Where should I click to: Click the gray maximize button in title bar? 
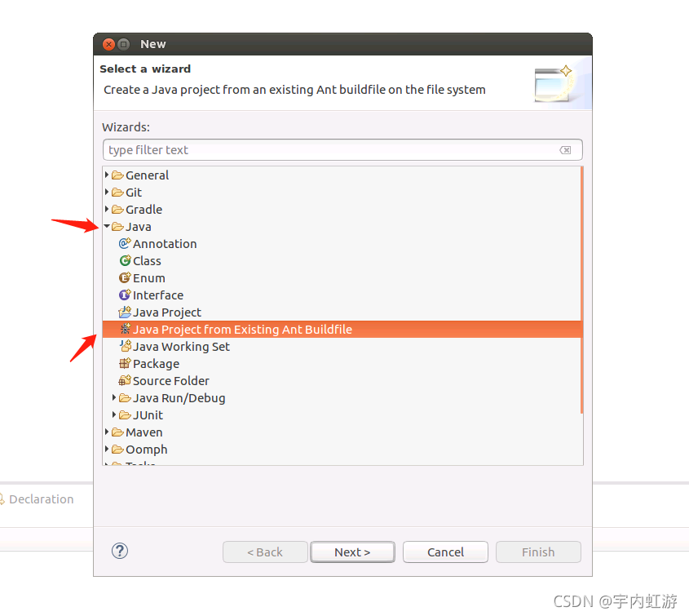(x=124, y=44)
